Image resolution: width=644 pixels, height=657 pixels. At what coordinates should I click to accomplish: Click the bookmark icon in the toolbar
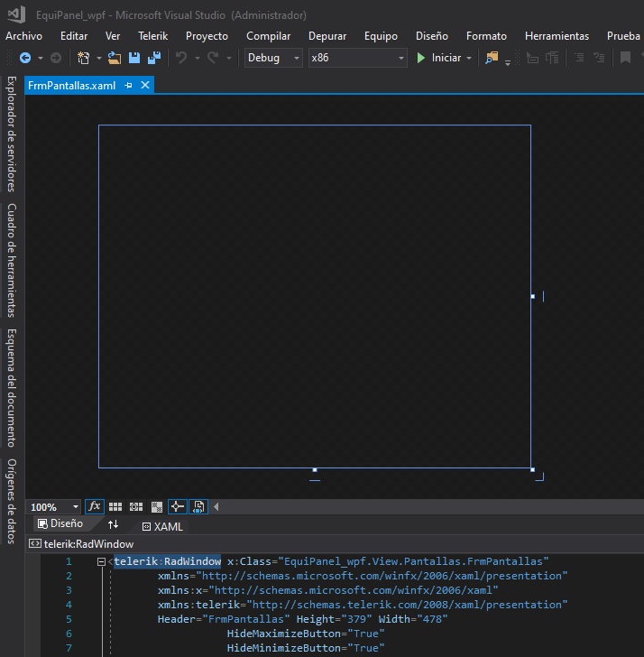click(x=625, y=58)
